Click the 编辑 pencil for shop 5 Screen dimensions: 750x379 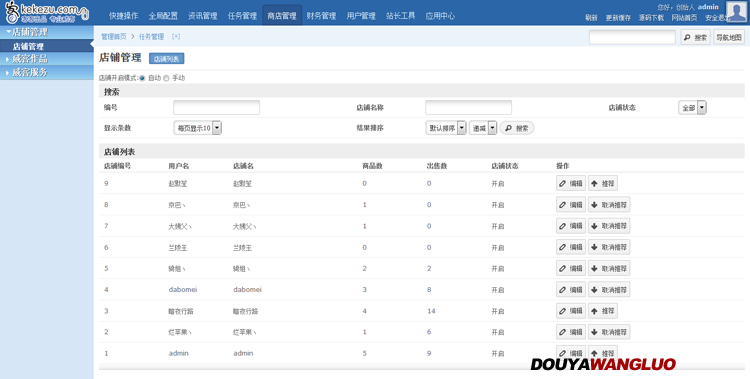pos(571,268)
